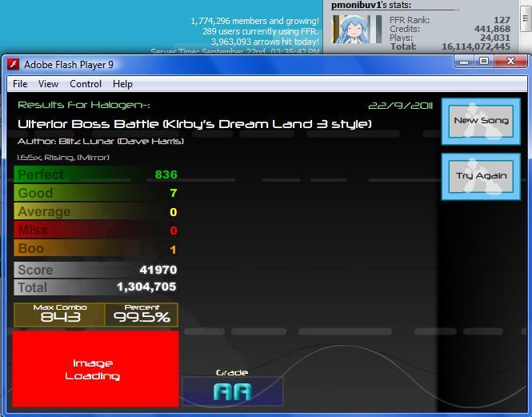Click the song title Ulterior Boss Battle
The image size is (532, 417).
[x=194, y=124]
